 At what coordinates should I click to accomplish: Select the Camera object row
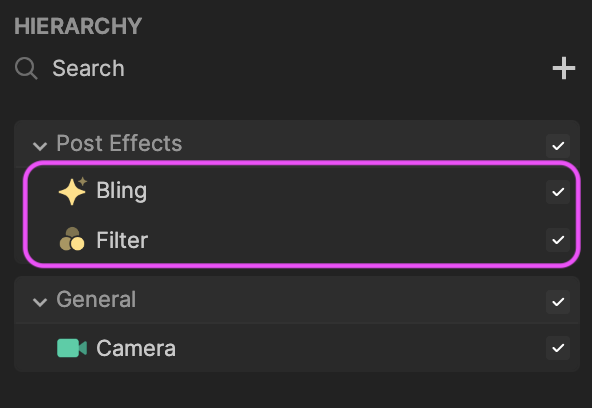coord(297,348)
